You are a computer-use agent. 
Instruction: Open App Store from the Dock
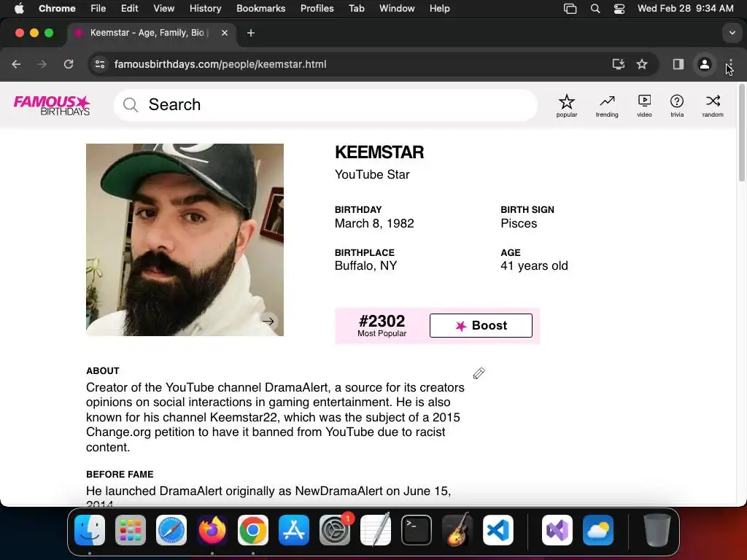[294, 530]
